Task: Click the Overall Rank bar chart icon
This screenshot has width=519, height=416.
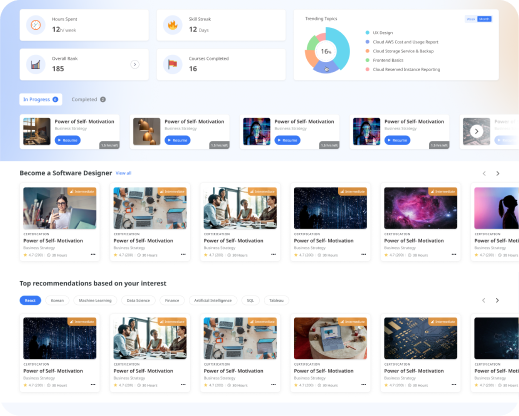Action: (36, 64)
